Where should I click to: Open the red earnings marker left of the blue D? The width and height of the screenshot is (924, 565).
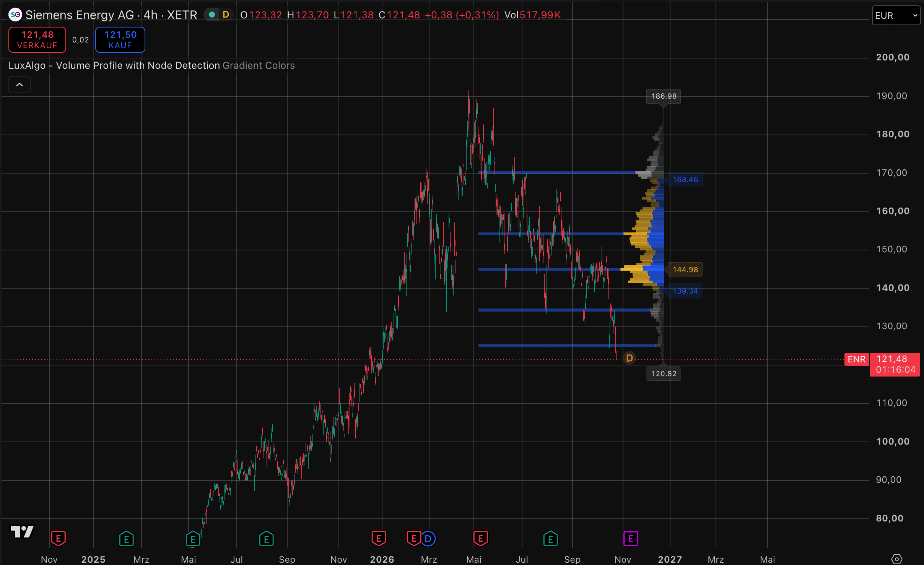[x=413, y=539]
